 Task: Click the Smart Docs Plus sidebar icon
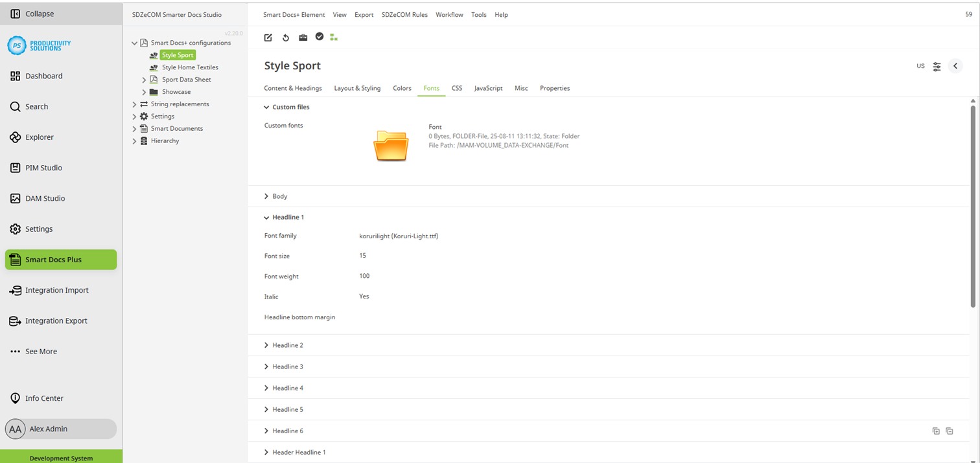tap(16, 260)
